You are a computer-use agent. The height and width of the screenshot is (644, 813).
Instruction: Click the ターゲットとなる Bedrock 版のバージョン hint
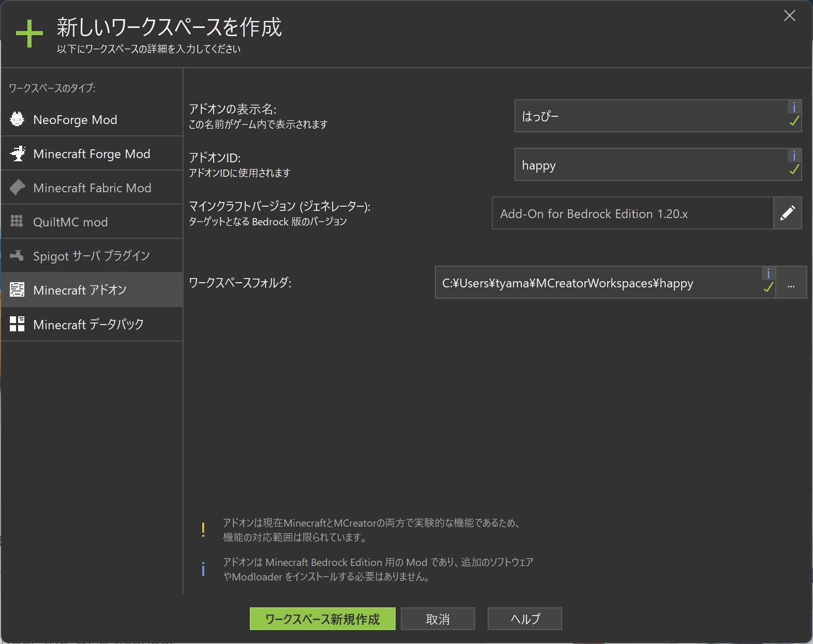tap(268, 222)
